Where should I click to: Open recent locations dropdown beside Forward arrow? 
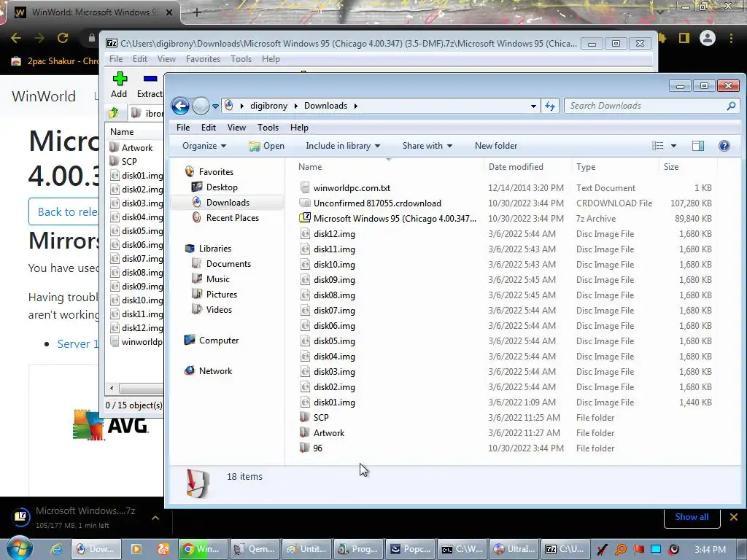click(215, 106)
